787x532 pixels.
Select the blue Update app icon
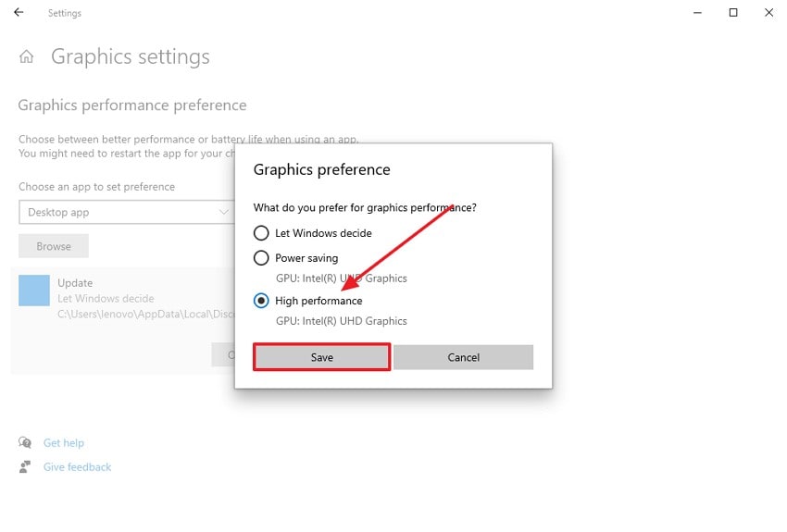(x=34, y=290)
